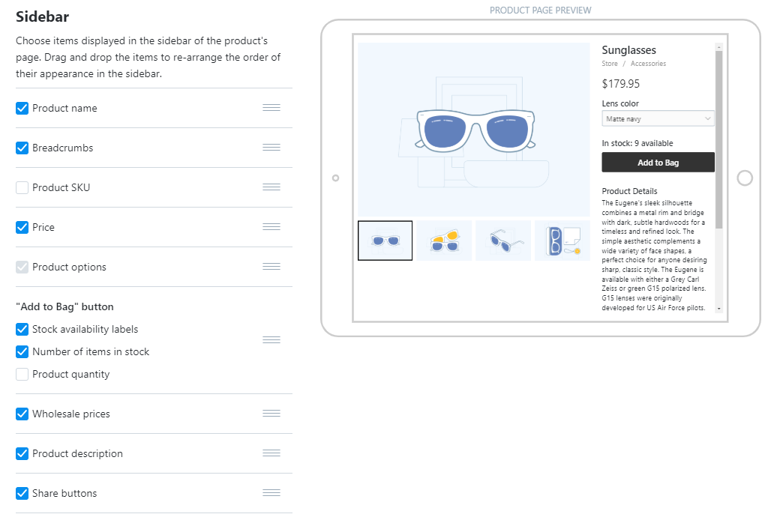The width and height of the screenshot is (783, 532).
Task: Click the tablet home button circle
Action: click(745, 178)
